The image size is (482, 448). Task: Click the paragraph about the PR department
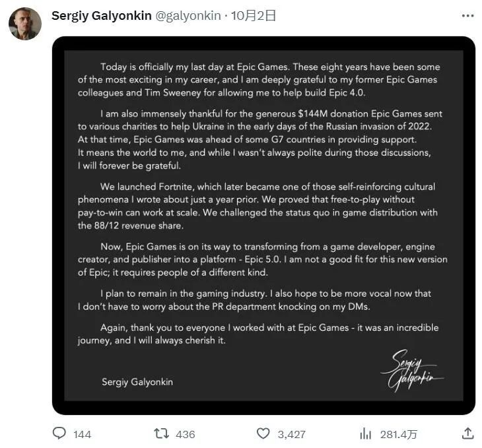click(259, 300)
